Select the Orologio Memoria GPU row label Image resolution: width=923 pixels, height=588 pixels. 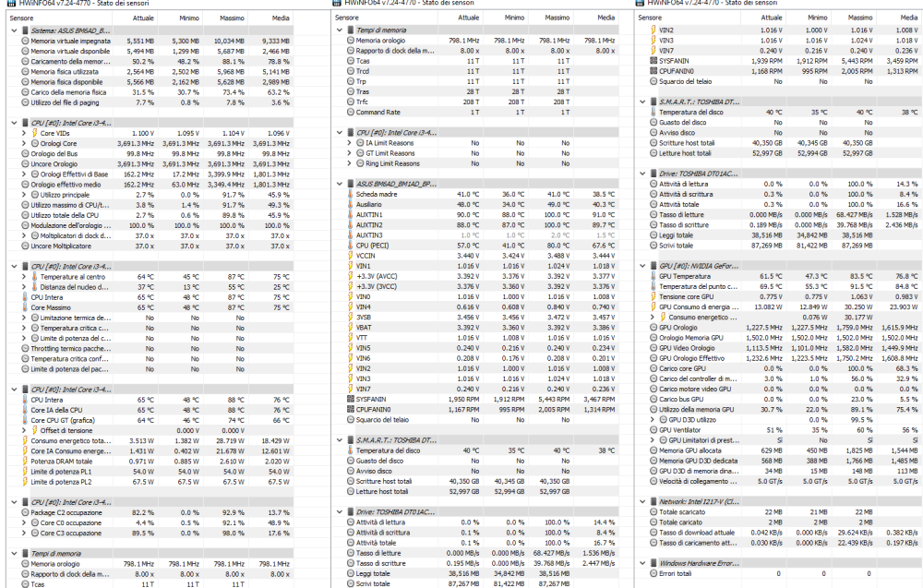coord(691,338)
